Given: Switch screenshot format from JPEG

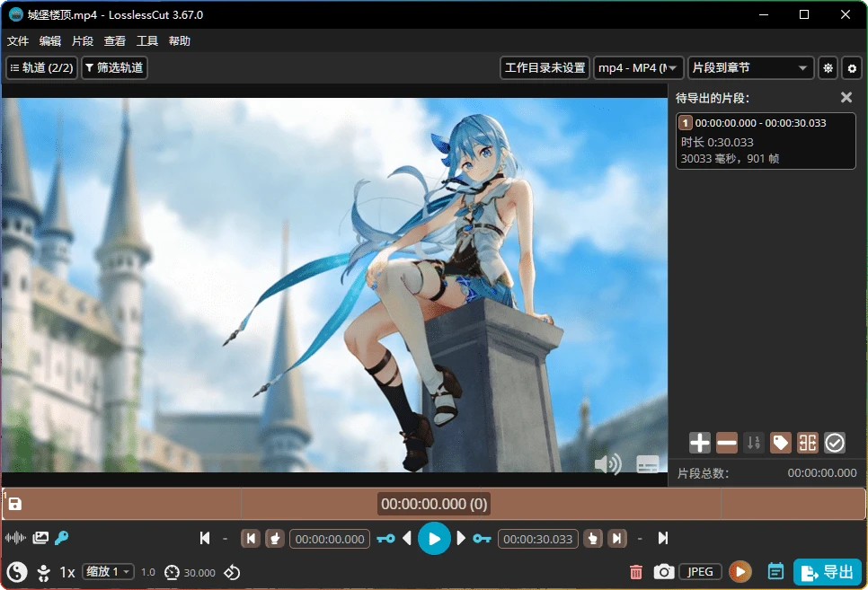Looking at the screenshot, I should click(x=700, y=572).
